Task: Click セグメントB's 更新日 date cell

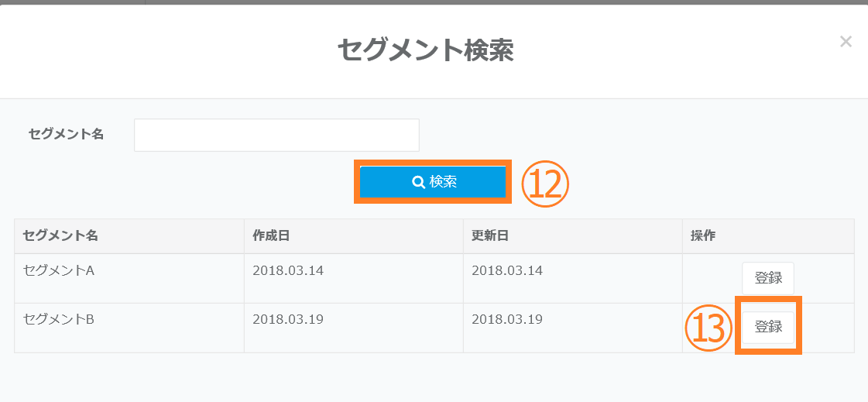Action: coord(507,319)
